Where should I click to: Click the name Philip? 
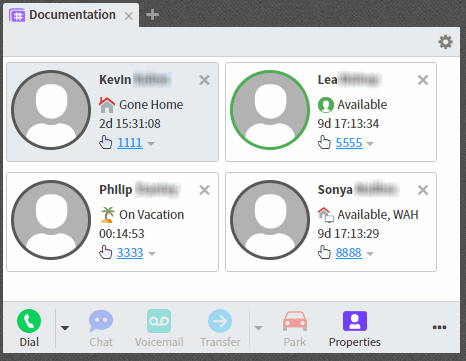click(x=116, y=190)
